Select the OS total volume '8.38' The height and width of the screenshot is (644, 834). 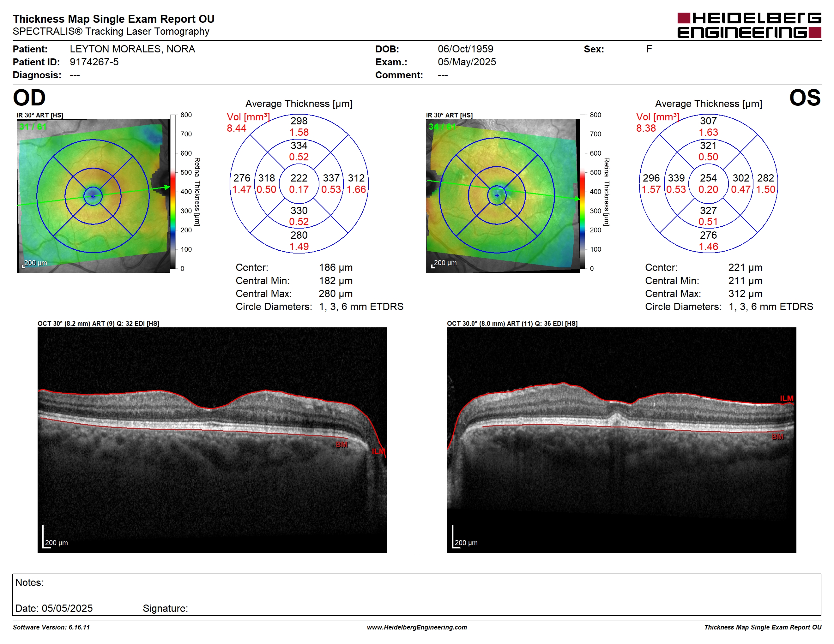(x=646, y=128)
